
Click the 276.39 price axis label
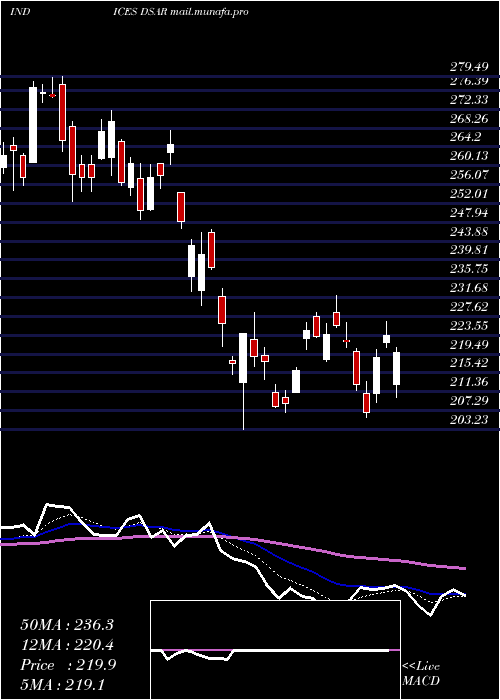click(469, 81)
